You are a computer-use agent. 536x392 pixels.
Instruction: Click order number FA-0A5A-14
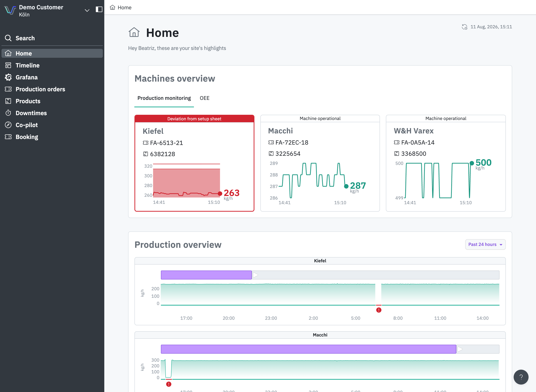[418, 142]
